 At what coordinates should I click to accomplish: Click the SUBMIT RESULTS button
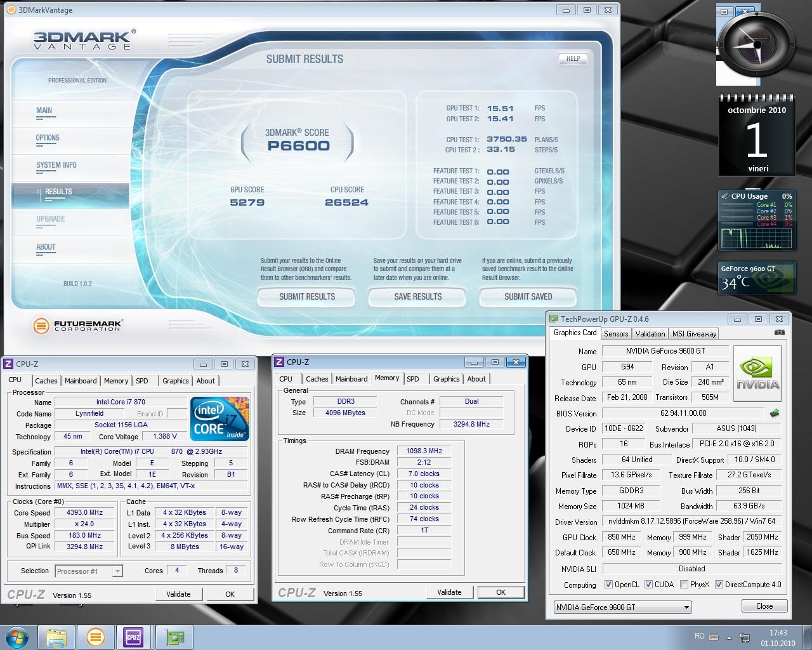point(307,296)
